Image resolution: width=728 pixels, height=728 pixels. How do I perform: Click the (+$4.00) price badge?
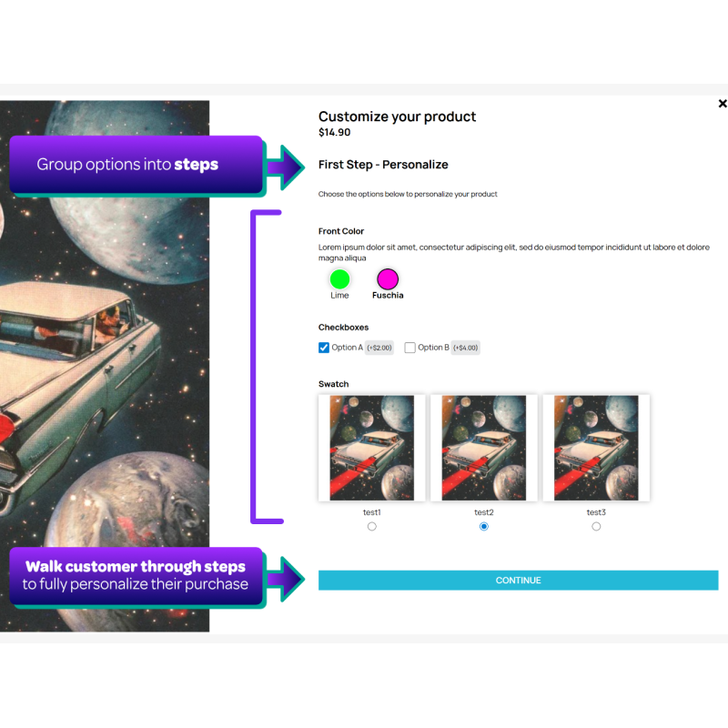point(466,348)
